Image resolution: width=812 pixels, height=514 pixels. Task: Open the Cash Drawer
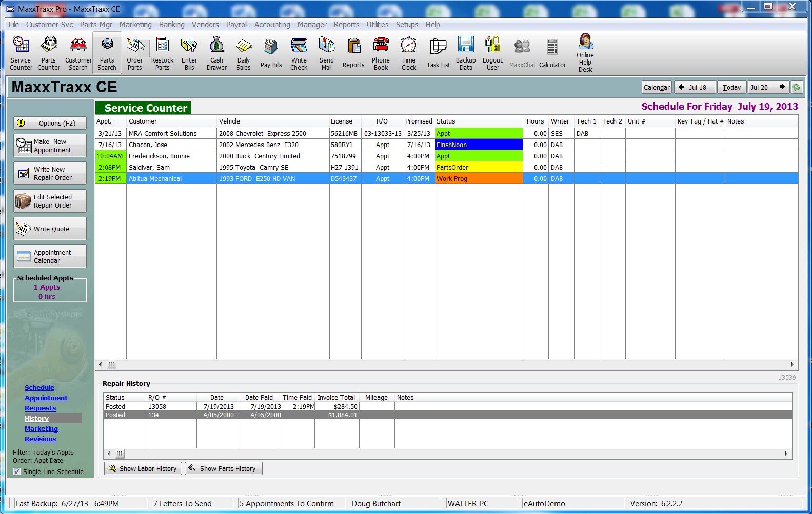coord(216,53)
